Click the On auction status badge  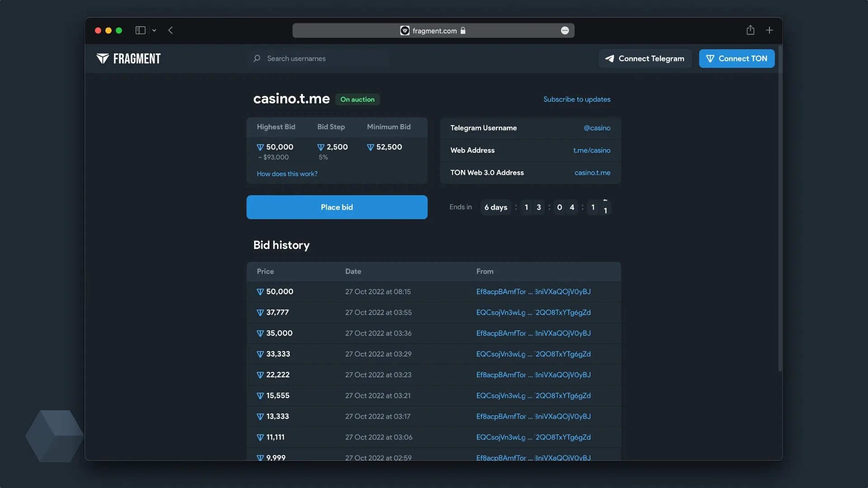(357, 99)
